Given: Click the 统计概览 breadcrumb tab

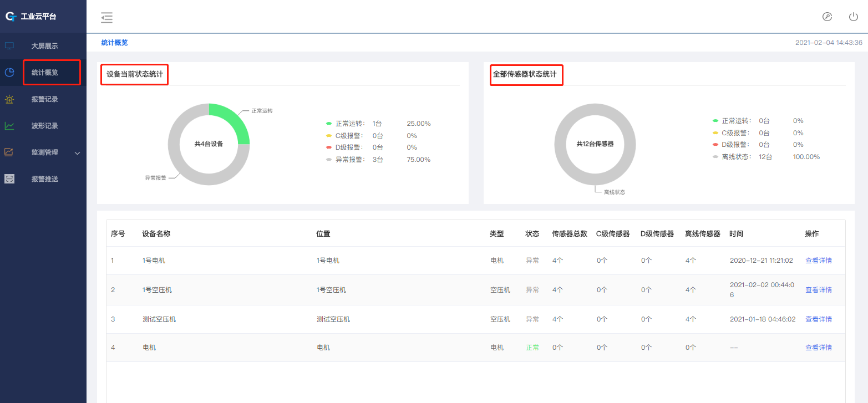Looking at the screenshot, I should point(114,43).
